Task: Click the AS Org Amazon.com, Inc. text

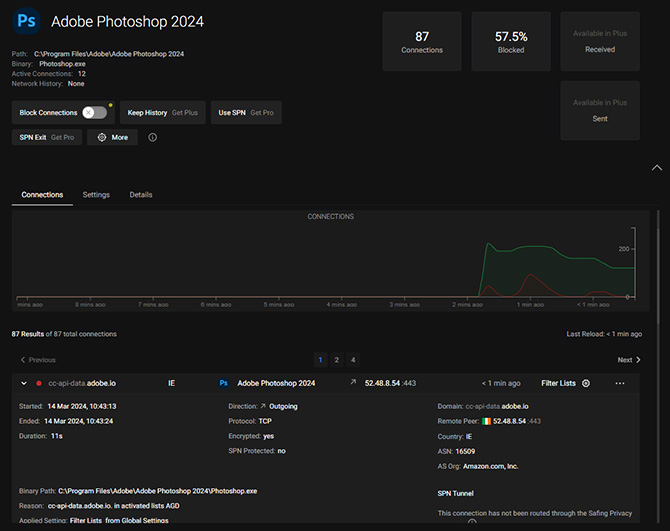Action: (x=491, y=466)
